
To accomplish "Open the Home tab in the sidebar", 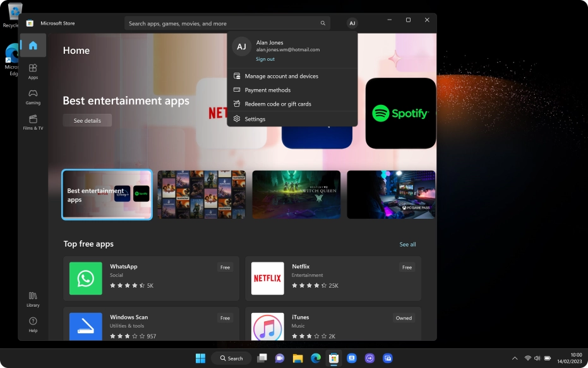I will tap(33, 46).
